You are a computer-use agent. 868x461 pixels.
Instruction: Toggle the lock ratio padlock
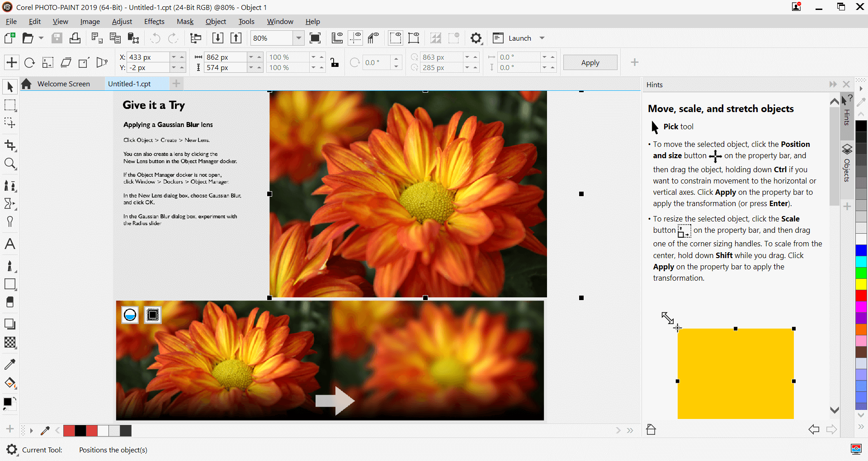[335, 63]
